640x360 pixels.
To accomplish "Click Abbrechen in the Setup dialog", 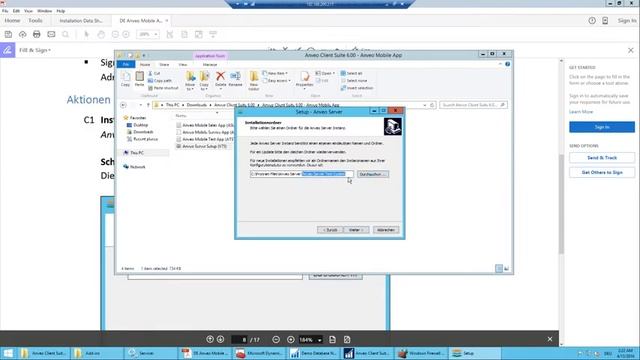I will coord(386,230).
